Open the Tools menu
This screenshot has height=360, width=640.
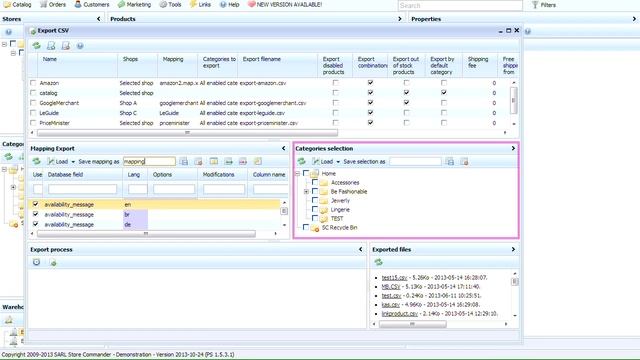pyautogui.click(x=170, y=4)
